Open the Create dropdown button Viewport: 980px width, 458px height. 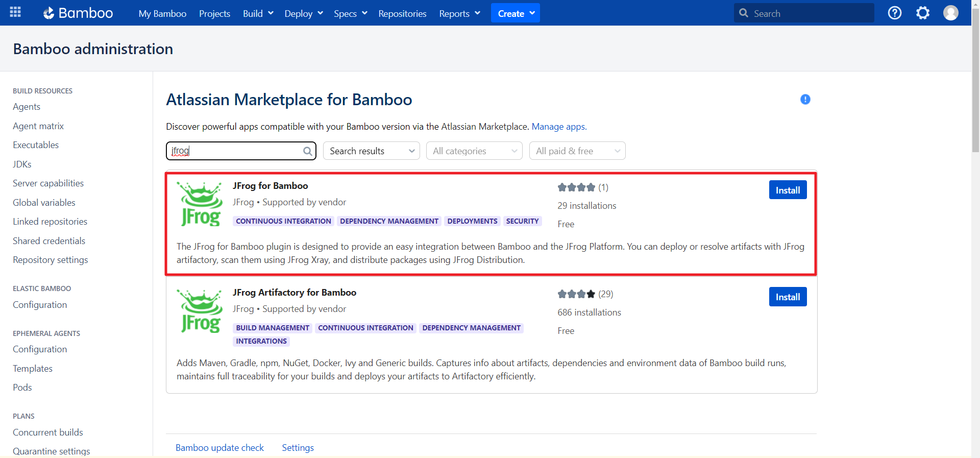tap(516, 13)
